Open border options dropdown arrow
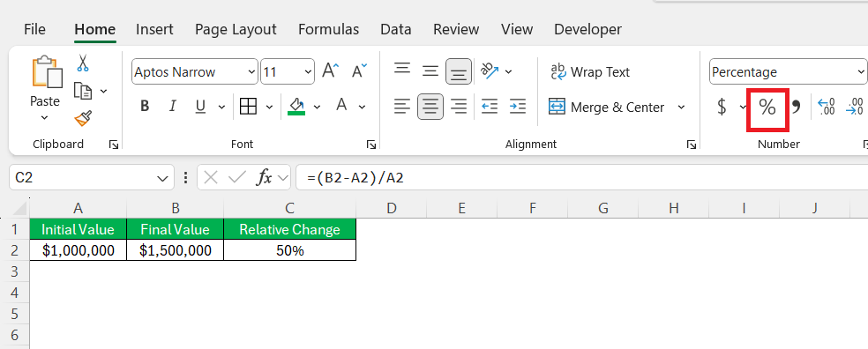 pos(270,107)
